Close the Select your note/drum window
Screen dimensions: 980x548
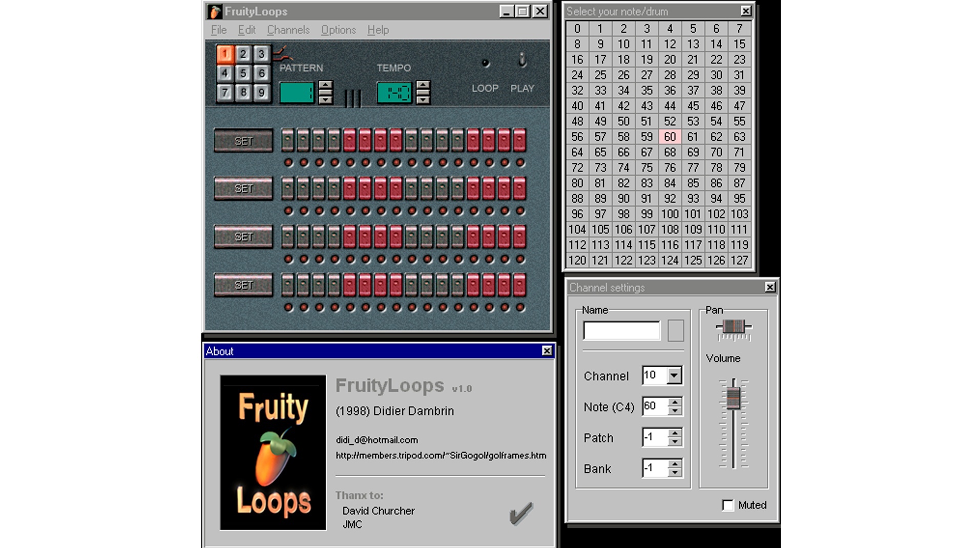tap(746, 11)
